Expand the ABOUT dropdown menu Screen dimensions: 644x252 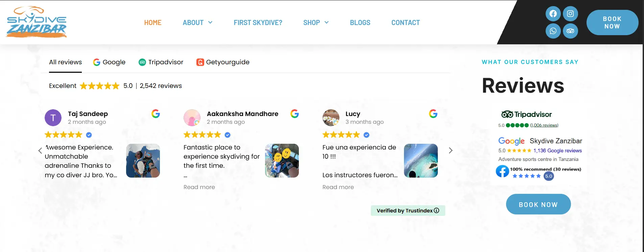198,23
